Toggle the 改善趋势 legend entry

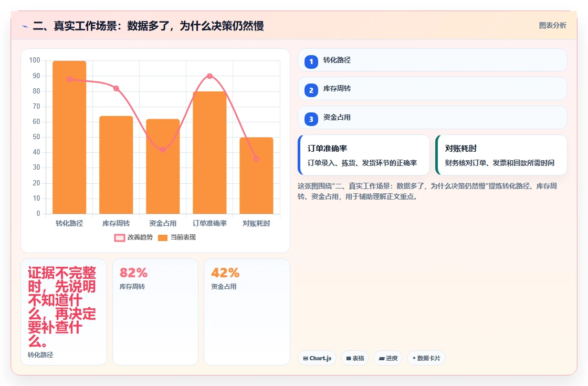133,237
